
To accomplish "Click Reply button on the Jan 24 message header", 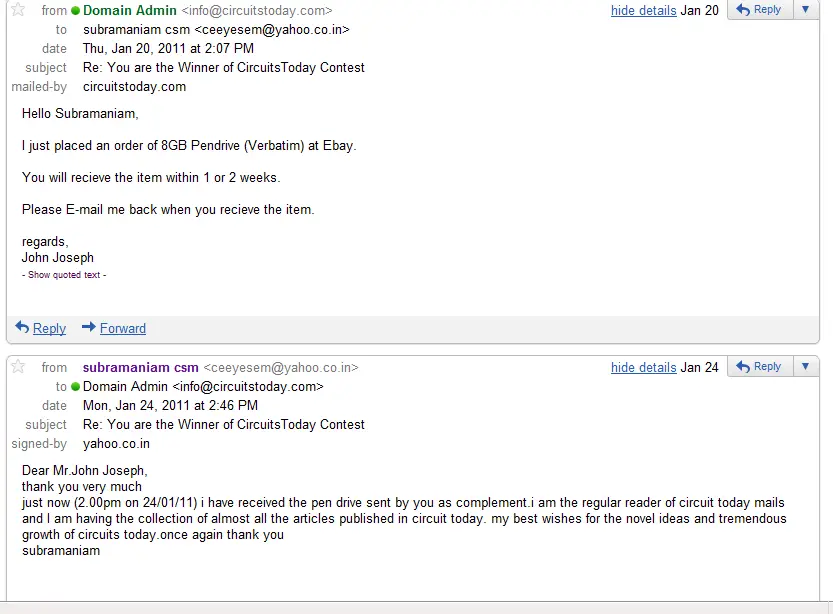I will (760, 366).
